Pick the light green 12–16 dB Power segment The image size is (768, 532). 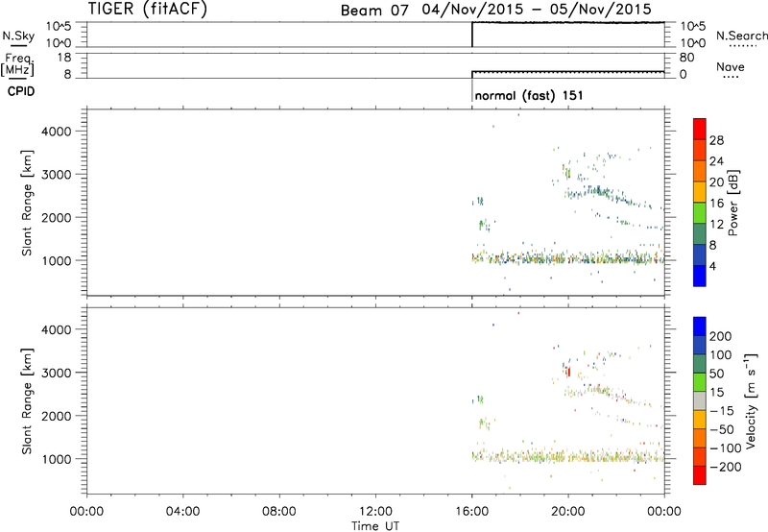(700, 212)
